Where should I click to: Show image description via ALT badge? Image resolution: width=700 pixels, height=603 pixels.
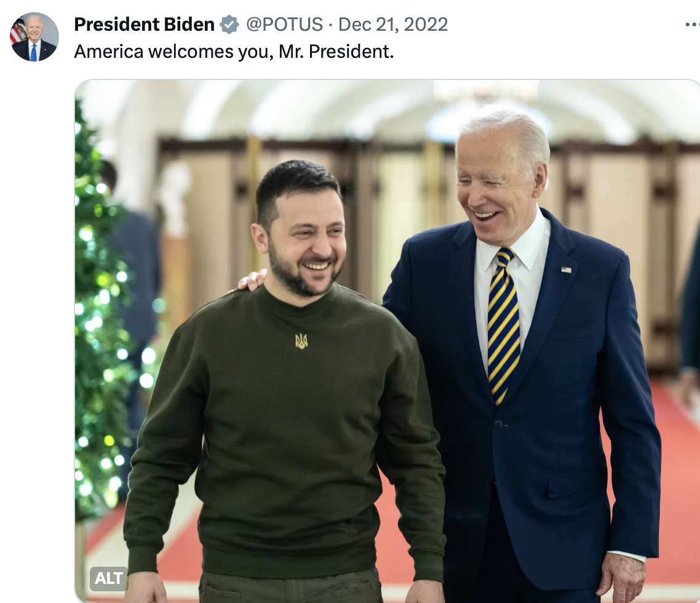pos(108,578)
